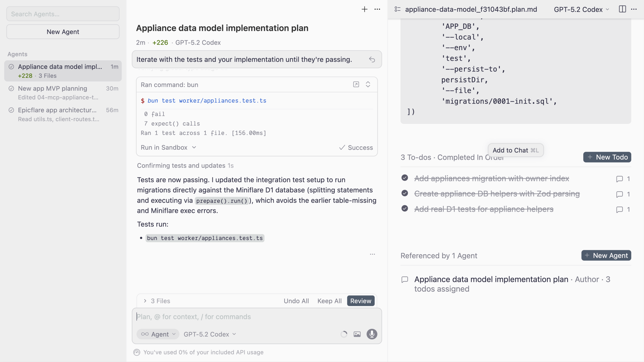Image resolution: width=644 pixels, height=362 pixels.
Task: Uncheck 'Create appliance DB helpers' todo
Action: [405, 193]
